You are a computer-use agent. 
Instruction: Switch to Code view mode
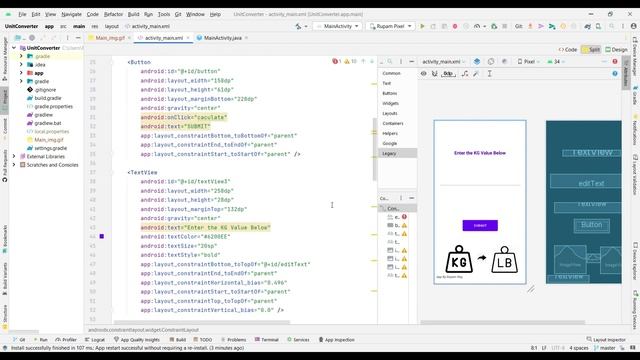[568, 49]
